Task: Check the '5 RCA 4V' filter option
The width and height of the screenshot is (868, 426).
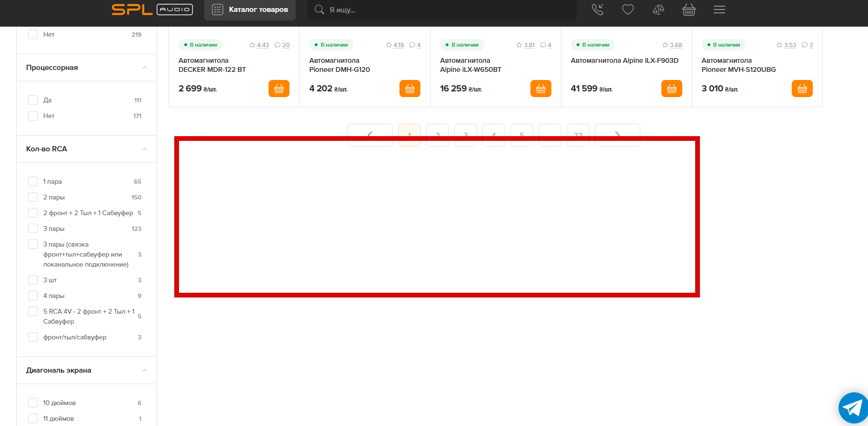Action: [x=33, y=311]
